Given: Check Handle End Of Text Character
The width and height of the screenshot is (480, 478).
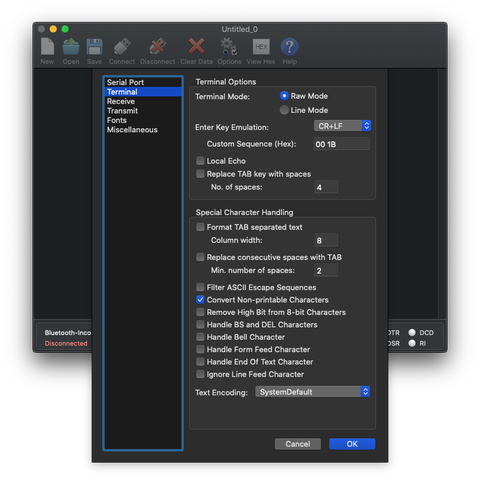Looking at the screenshot, I should [x=200, y=361].
